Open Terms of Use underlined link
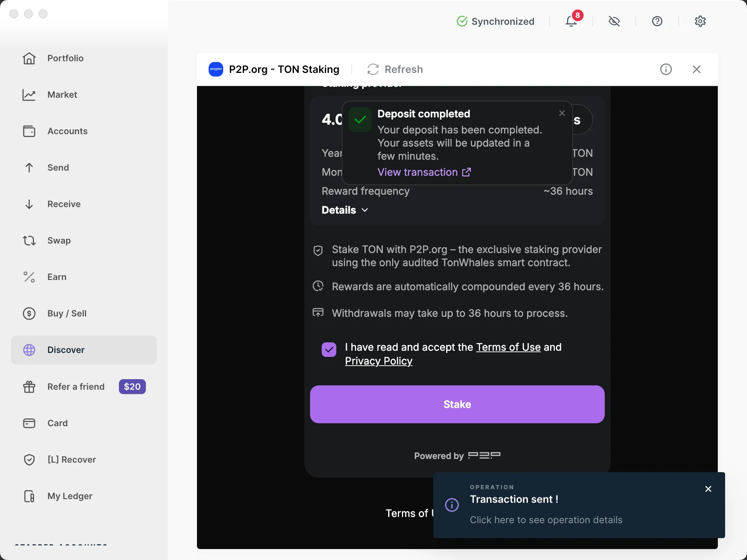747x560 pixels. (508, 347)
